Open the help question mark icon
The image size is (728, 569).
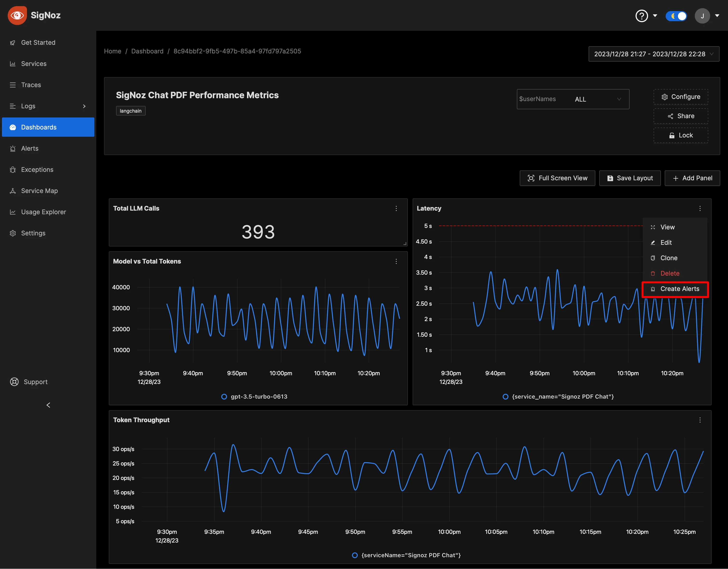tap(642, 16)
